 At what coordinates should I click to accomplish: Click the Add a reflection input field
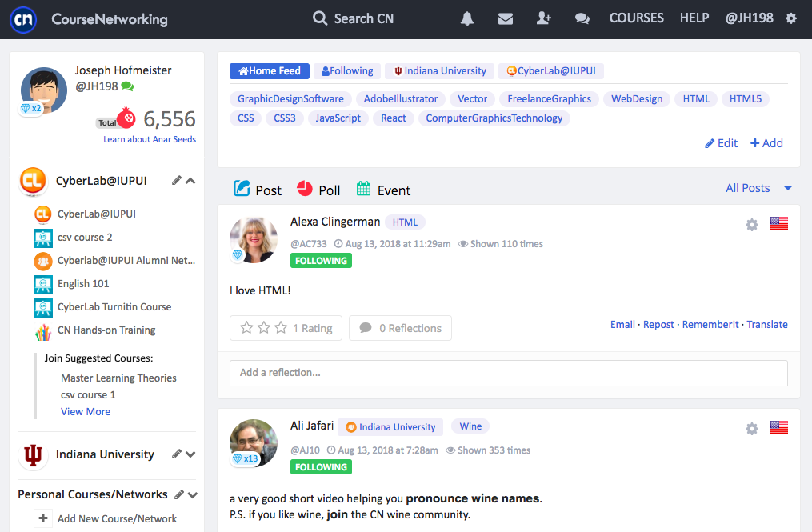pyautogui.click(x=509, y=373)
